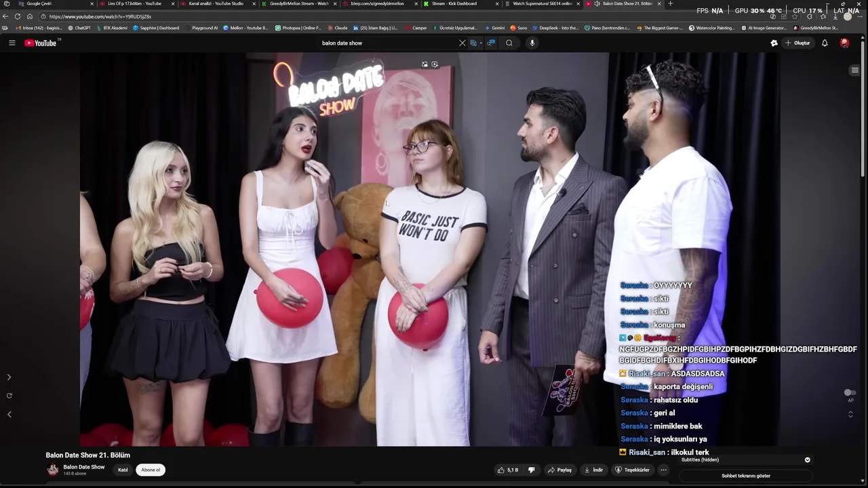This screenshot has width=868, height=488.
Task: Open the account avatar menu
Action: click(844, 43)
